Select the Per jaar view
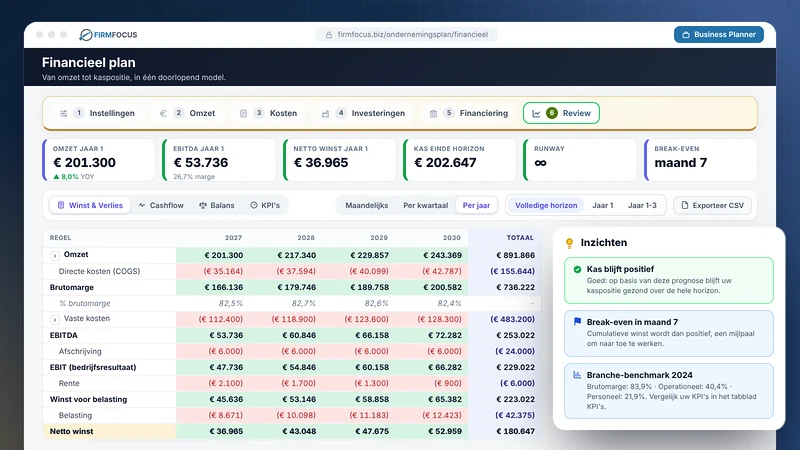 click(476, 205)
